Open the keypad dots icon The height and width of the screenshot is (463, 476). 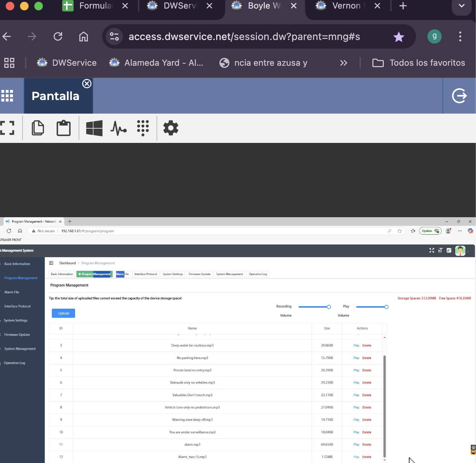point(143,128)
